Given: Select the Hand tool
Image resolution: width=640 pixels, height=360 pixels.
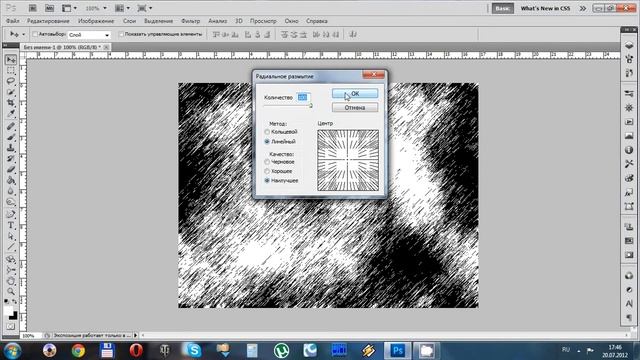Looking at the screenshot, I should [x=11, y=281].
